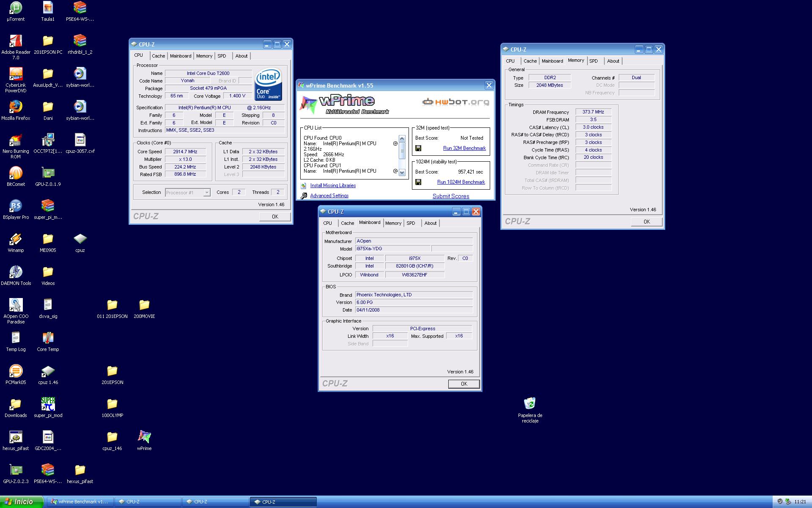Launch Nero Burning ROM shortcut

[x=16, y=146]
